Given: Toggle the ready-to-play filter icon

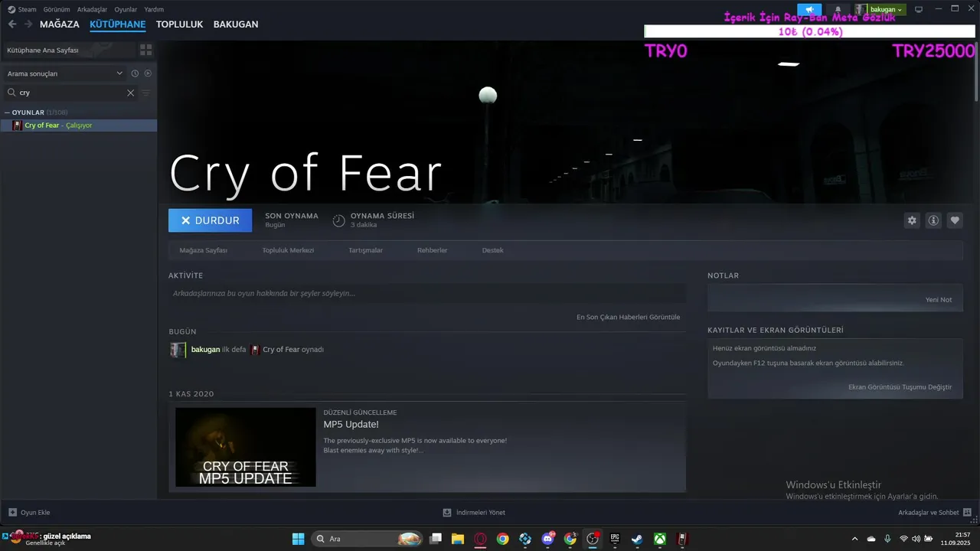Looking at the screenshot, I should [148, 73].
